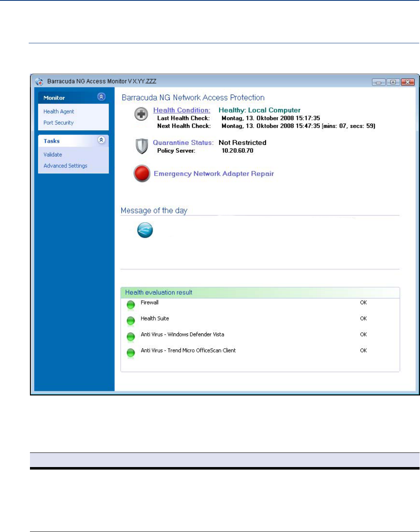Click the Health Condition link
The height and width of the screenshot is (532, 420).
pyautogui.click(x=182, y=110)
